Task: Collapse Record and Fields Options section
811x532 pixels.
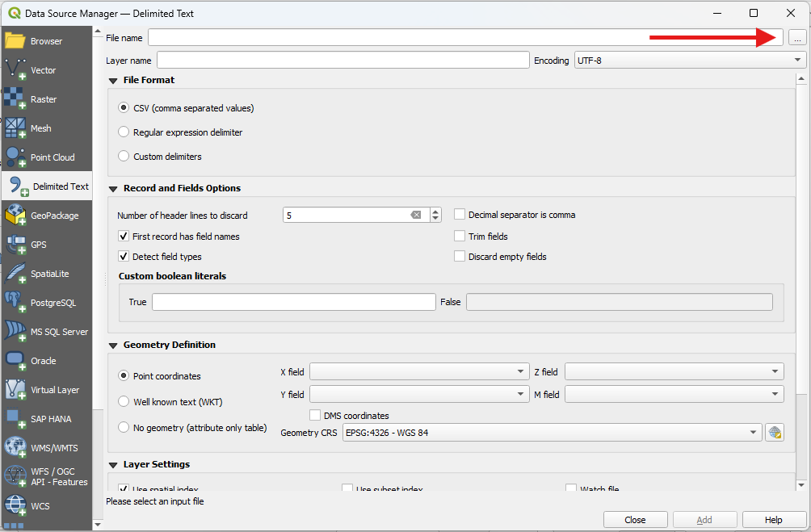Action: click(113, 189)
